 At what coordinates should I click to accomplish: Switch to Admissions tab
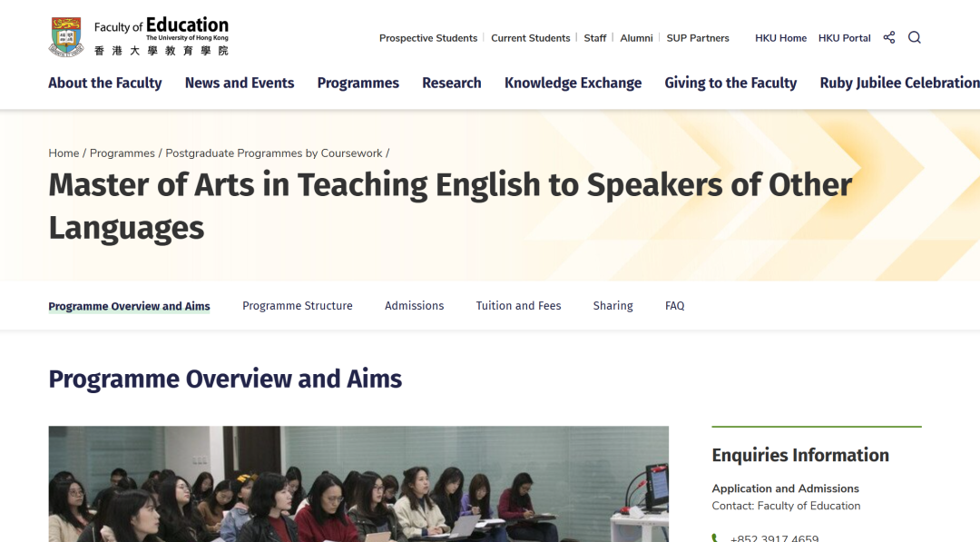tap(415, 306)
